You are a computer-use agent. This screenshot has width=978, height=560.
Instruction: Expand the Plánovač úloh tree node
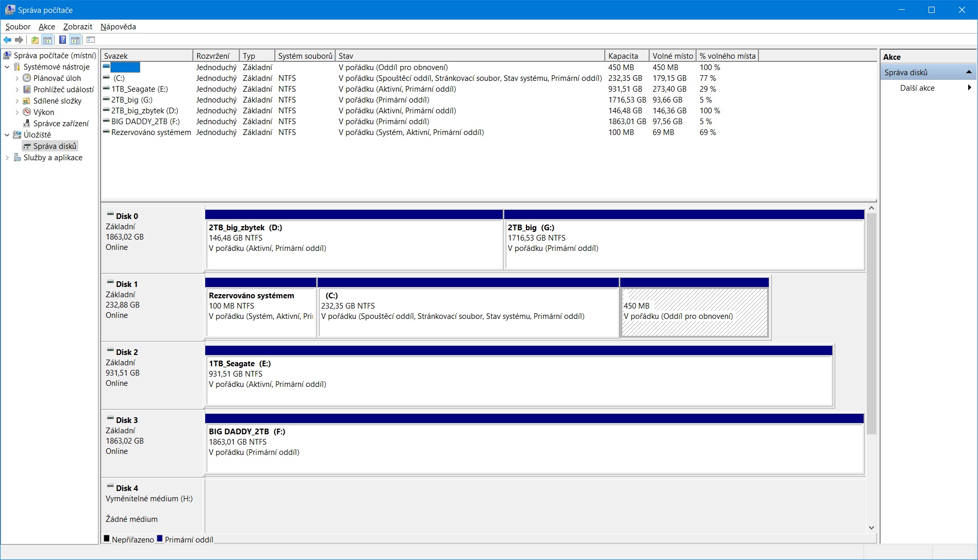(x=17, y=78)
